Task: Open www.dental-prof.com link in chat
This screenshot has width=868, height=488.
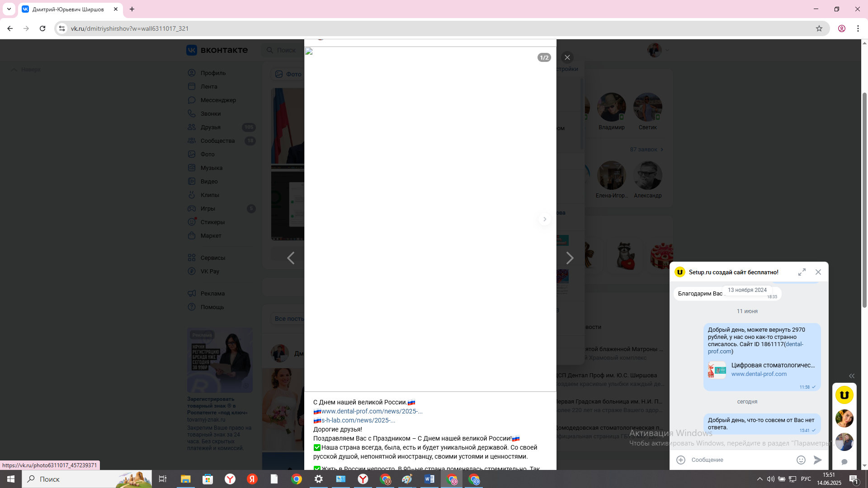Action: (759, 374)
